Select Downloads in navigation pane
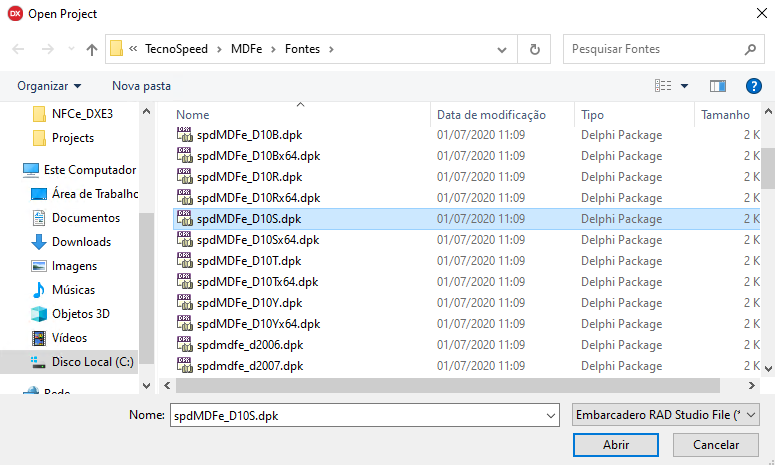 tap(71, 242)
